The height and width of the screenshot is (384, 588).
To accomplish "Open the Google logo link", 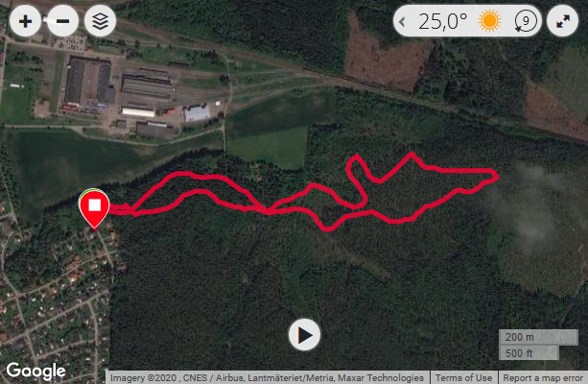I will [36, 371].
